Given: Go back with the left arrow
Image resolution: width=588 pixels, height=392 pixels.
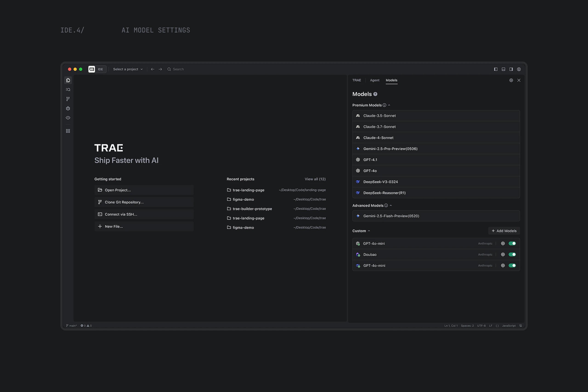Looking at the screenshot, I should tap(153, 69).
